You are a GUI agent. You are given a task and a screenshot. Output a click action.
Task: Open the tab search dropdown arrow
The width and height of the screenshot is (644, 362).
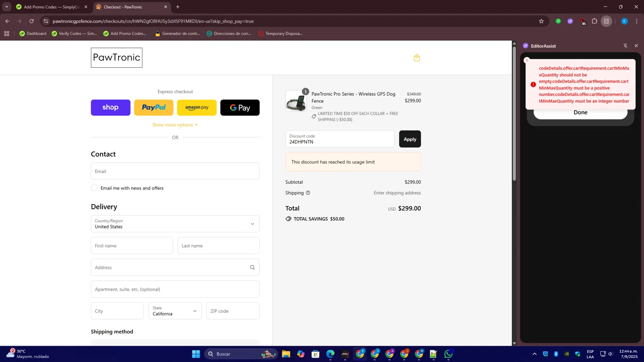[6, 7]
